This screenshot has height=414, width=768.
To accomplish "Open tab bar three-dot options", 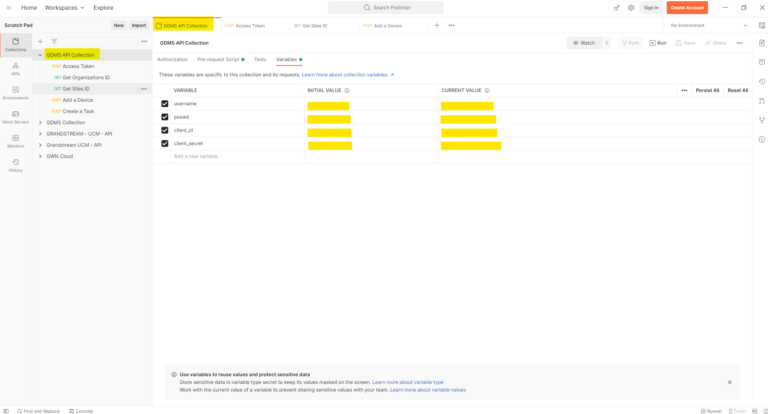I will tap(452, 25).
